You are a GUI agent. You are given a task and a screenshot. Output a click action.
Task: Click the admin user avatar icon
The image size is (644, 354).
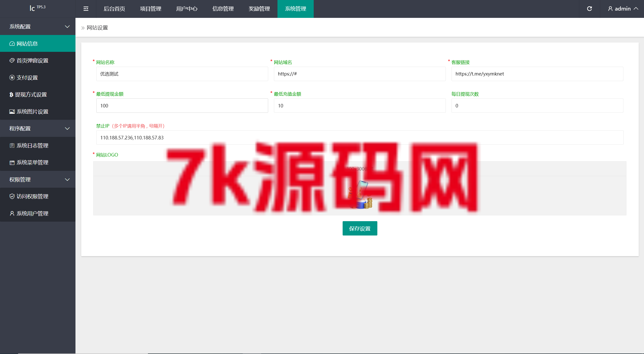click(x=610, y=9)
